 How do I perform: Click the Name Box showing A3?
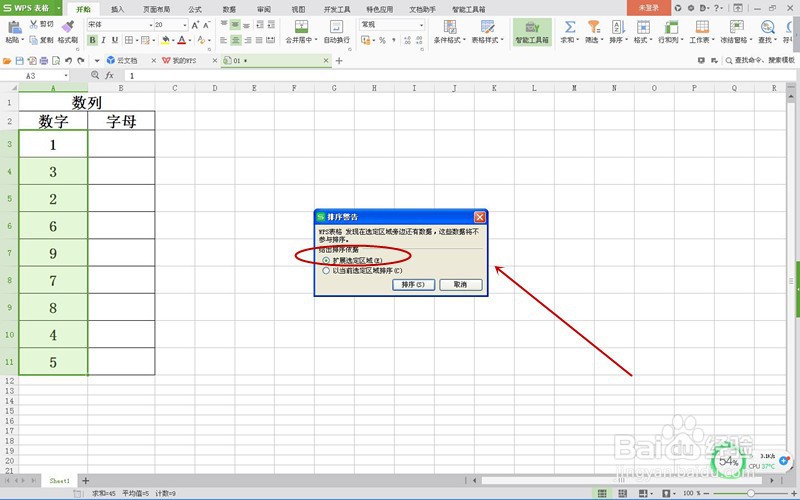36,76
